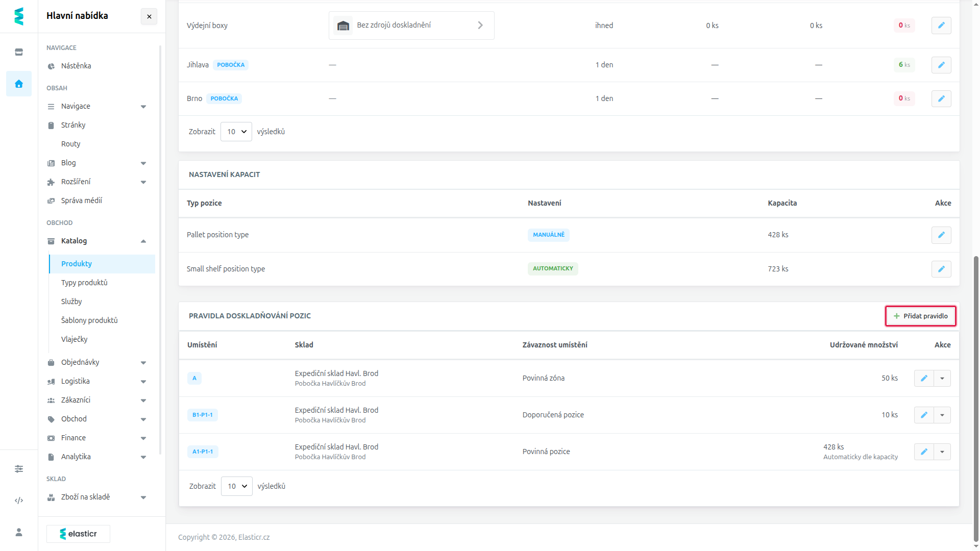
Task: Go to Nástěnka in the navigation
Action: (x=76, y=66)
